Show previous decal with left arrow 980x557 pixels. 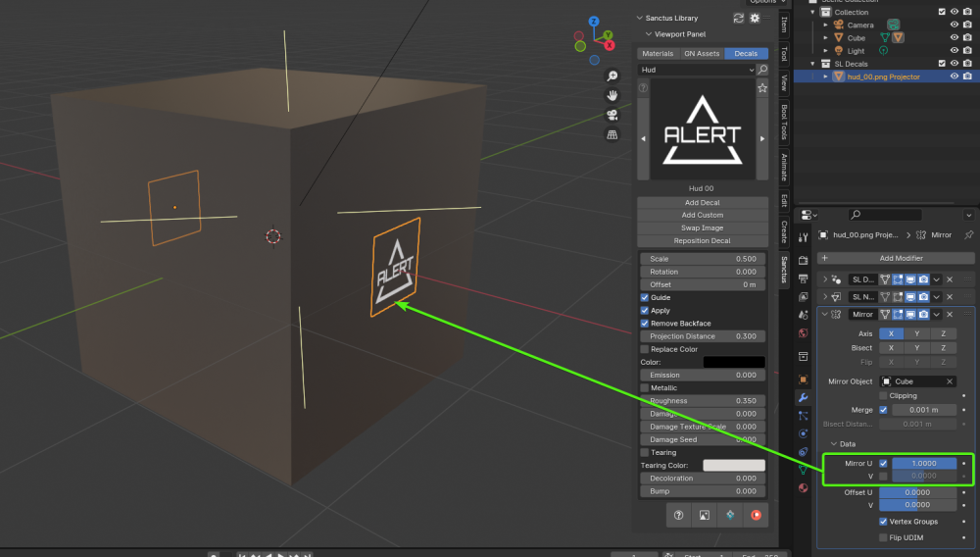(643, 139)
